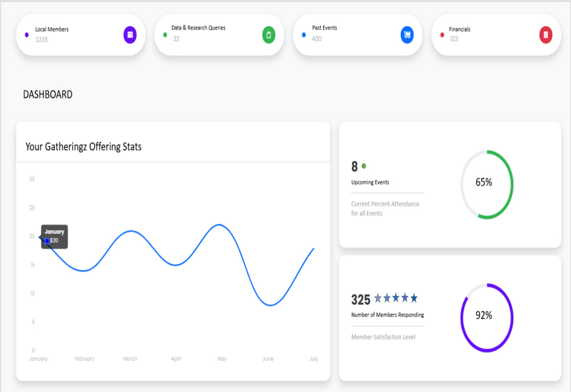This screenshot has width=571, height=392.
Task: Click the January $20 tooltip
Action: [x=54, y=236]
